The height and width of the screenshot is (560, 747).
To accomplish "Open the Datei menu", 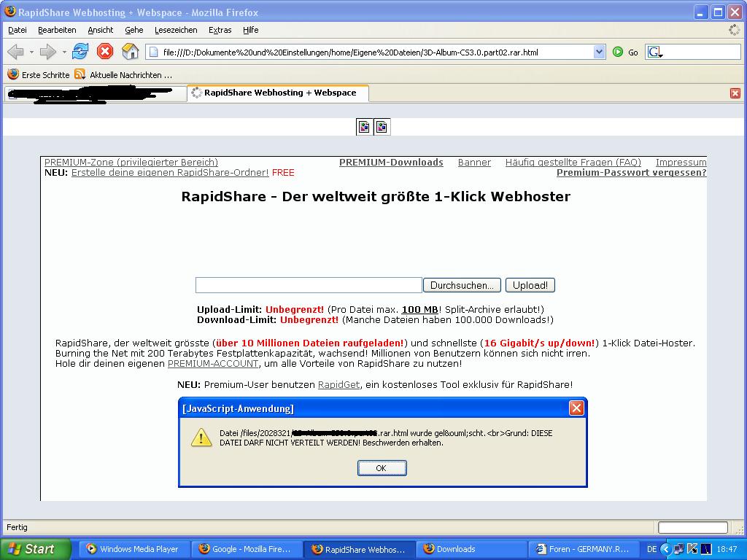I will click(18, 30).
